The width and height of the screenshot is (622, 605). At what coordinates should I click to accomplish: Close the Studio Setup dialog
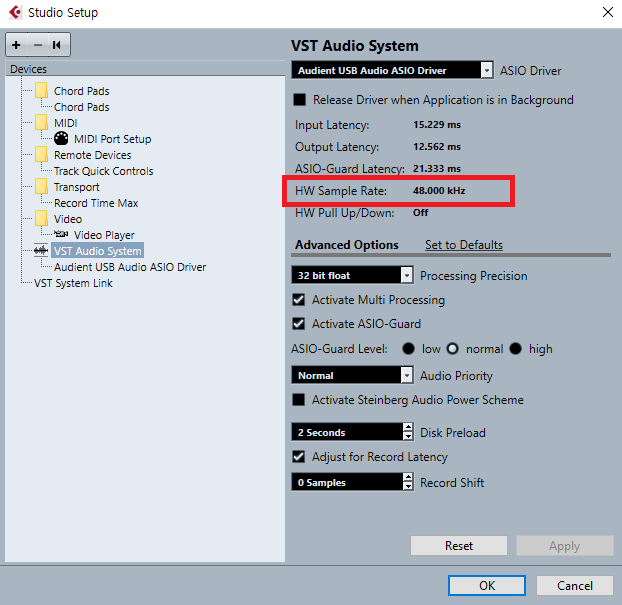[x=608, y=12]
